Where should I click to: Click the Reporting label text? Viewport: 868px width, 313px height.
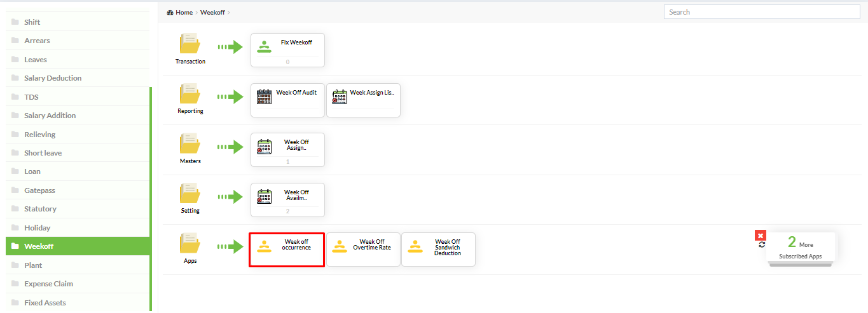tap(190, 111)
